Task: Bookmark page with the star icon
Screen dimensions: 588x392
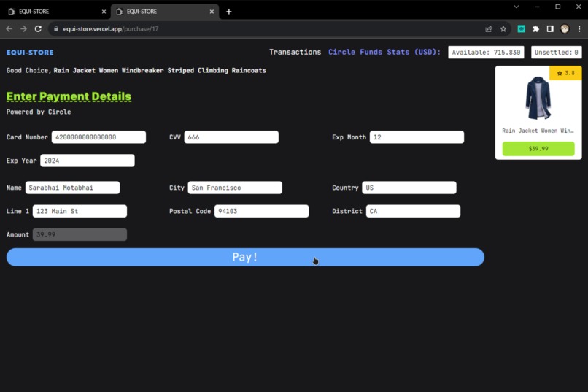Action: click(503, 29)
